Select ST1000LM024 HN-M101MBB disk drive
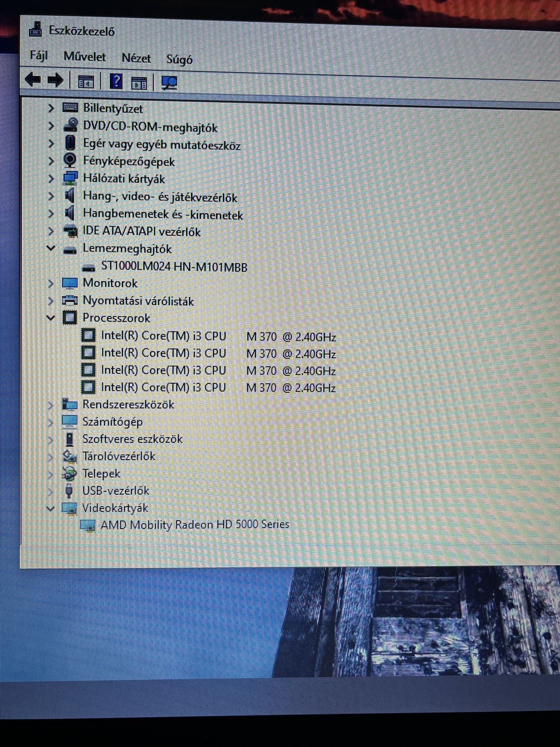Viewport: 560px width, 747px height. (x=174, y=267)
